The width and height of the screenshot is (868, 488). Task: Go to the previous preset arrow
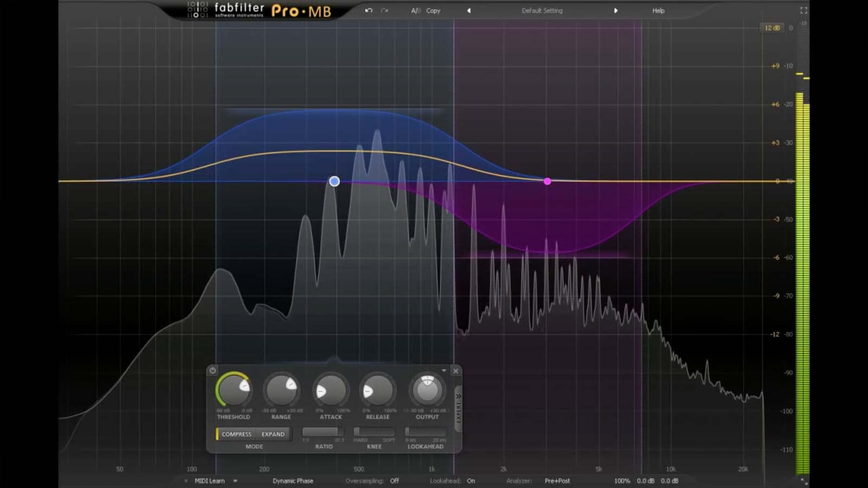coord(469,10)
